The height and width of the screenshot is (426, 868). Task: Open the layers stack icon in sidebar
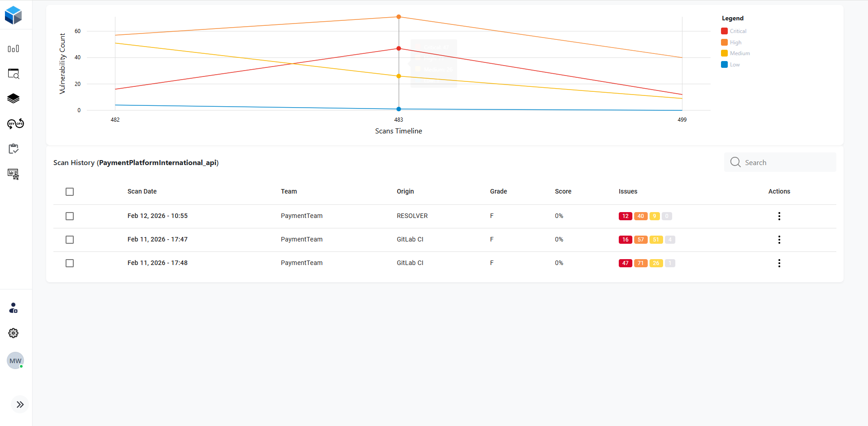pyautogui.click(x=14, y=99)
